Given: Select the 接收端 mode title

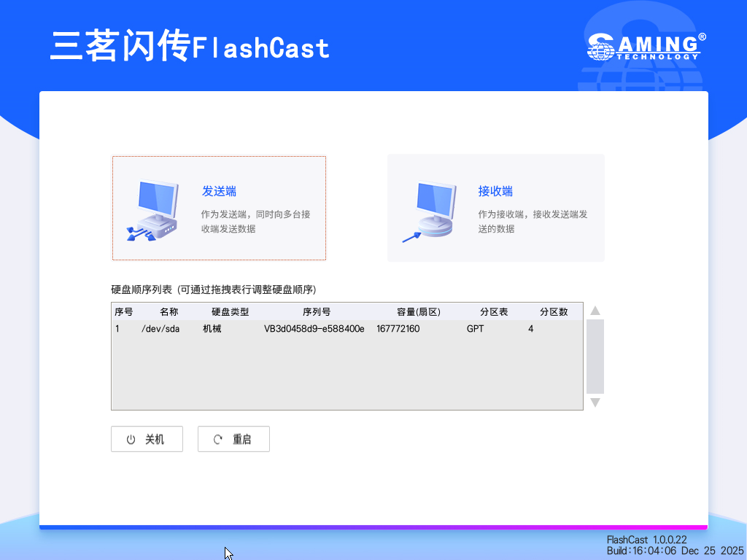Looking at the screenshot, I should click(495, 192).
